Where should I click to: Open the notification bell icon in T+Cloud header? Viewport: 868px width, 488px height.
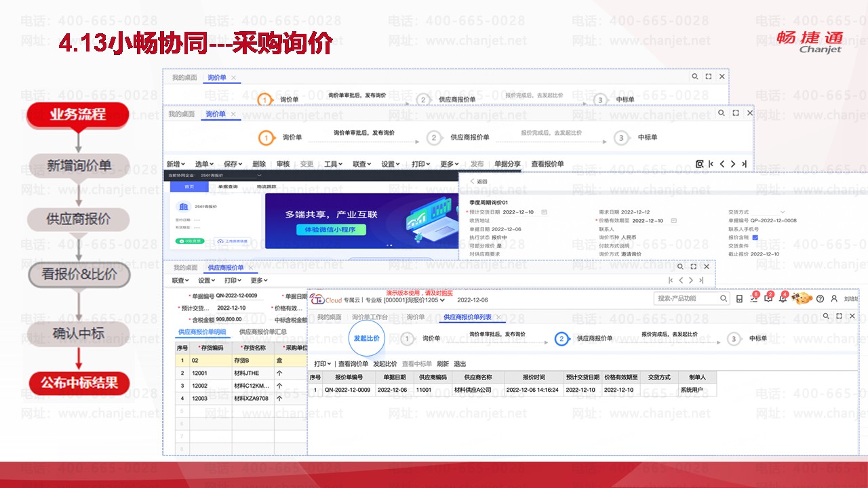(781, 298)
